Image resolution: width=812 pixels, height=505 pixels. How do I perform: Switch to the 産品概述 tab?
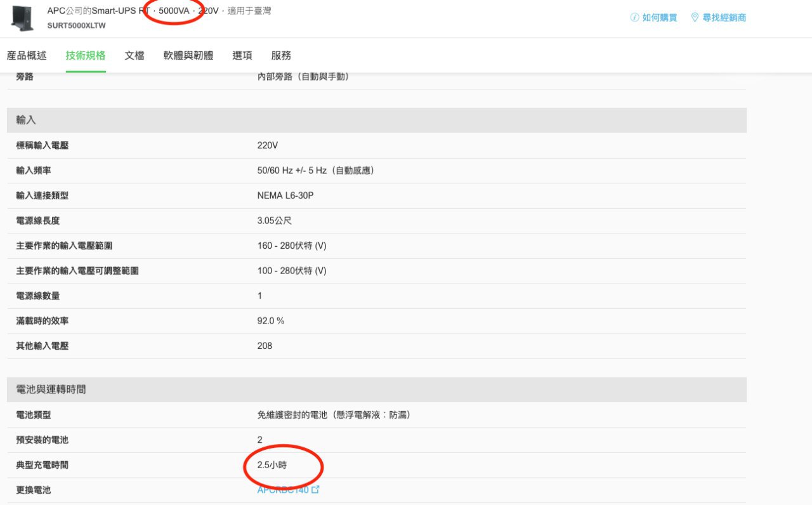coord(27,56)
